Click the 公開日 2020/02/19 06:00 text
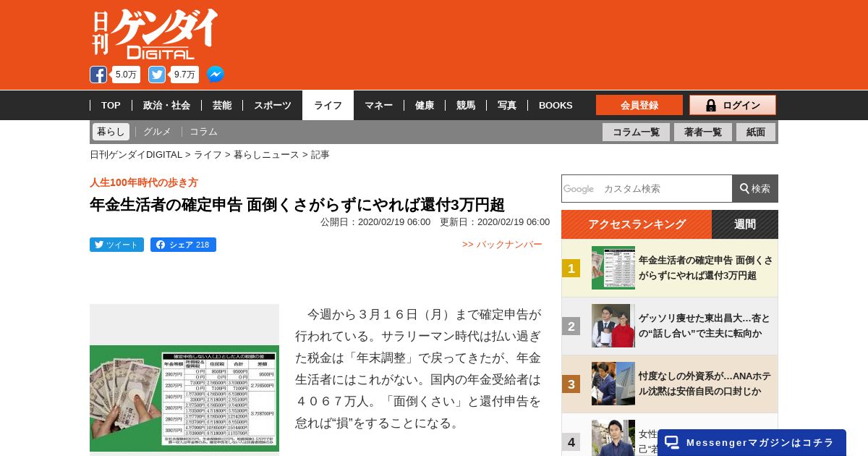Screen dimensions: 868x456 click(375, 222)
